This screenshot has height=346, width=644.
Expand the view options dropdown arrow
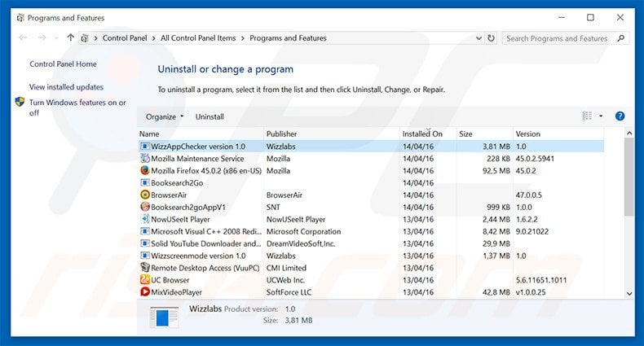coord(601,116)
